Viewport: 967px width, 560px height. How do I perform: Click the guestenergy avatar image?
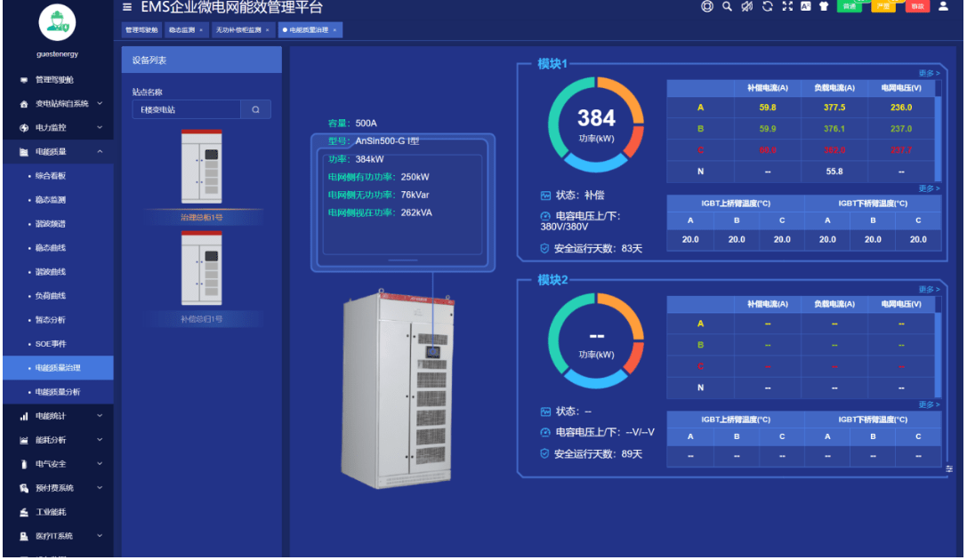coord(57,23)
